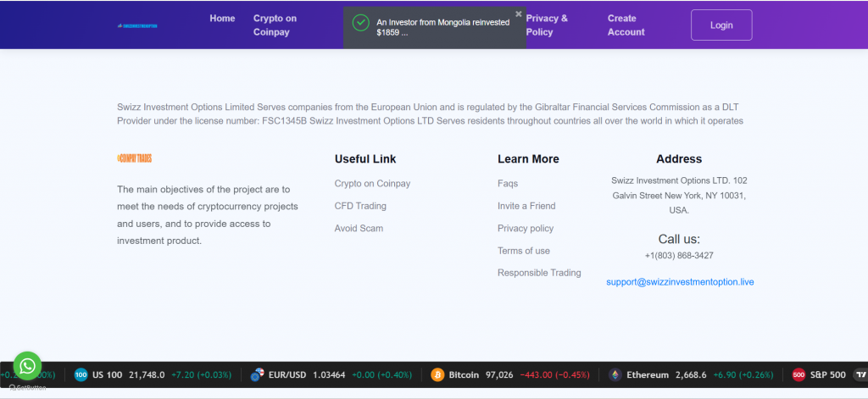Viewport: 868px width, 399px height.
Task: Open Crypto on Coinpay nav item
Action: [275, 25]
